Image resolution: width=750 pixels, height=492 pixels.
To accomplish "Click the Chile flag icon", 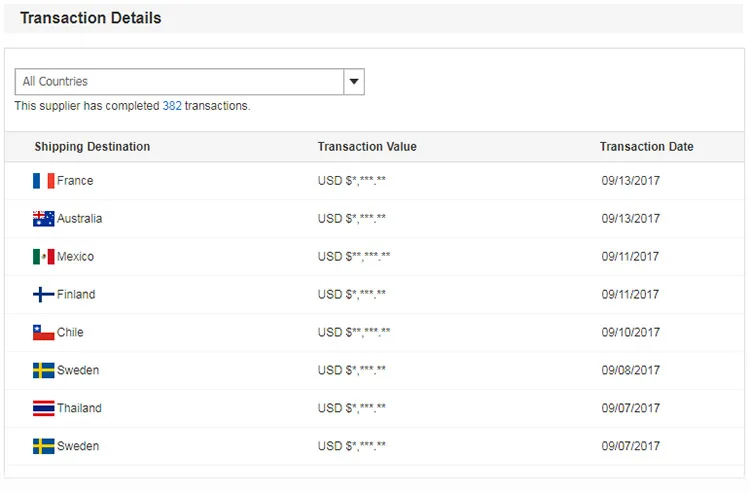I will pos(43,333).
